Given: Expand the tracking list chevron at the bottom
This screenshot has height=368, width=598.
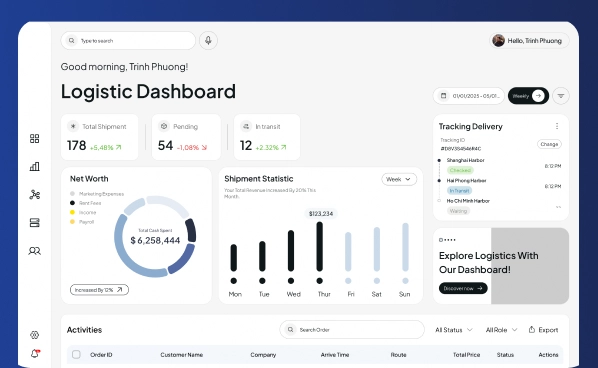Looking at the screenshot, I should (558, 207).
